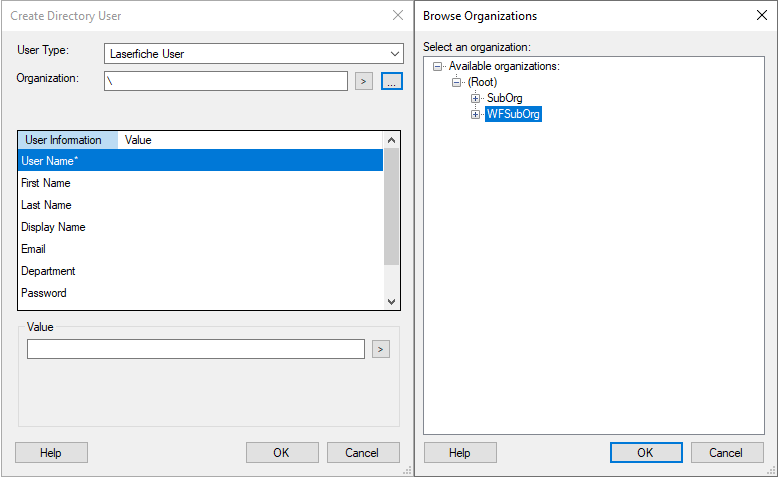Select the SubOrg organization
Screen dimensions: 779x477
point(504,98)
